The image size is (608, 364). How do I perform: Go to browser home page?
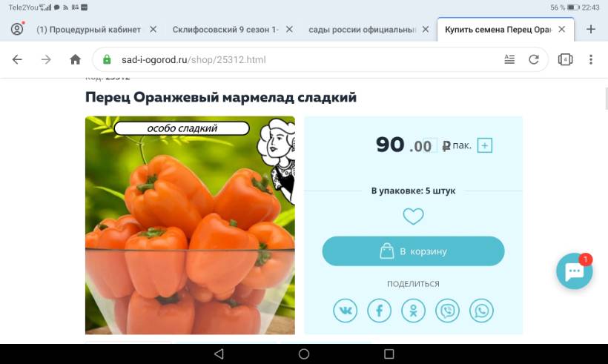75,59
